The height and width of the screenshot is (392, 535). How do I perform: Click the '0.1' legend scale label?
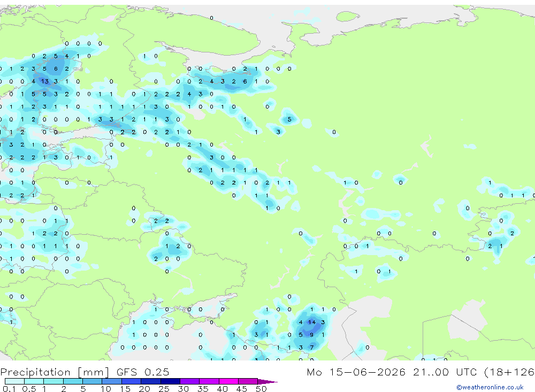pos(9,389)
